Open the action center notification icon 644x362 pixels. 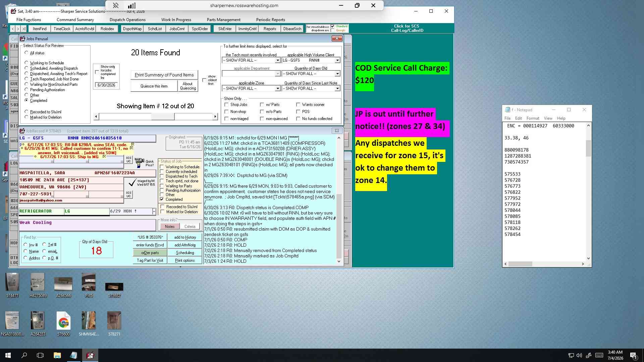coord(633,355)
